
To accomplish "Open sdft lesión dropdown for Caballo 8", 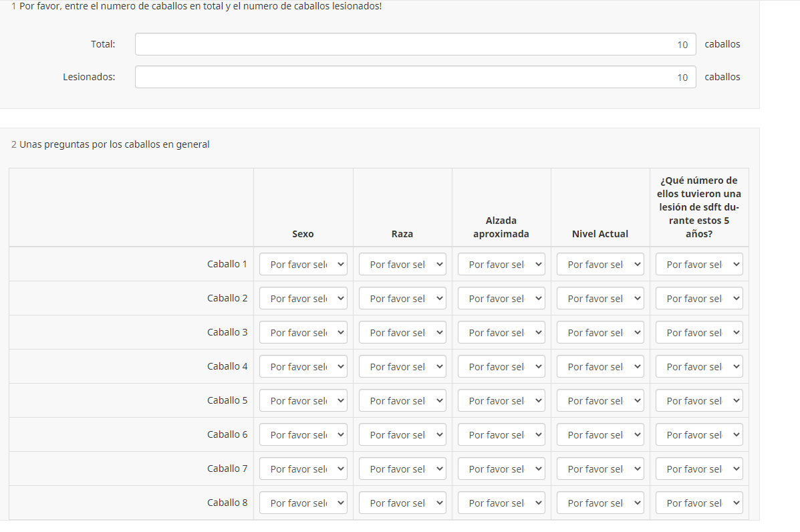I will (x=699, y=503).
